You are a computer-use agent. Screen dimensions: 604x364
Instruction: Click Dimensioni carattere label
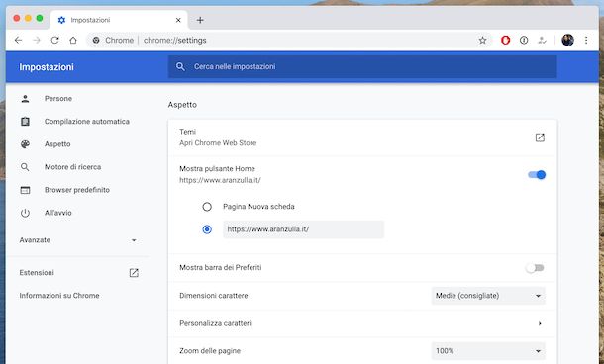tap(214, 296)
